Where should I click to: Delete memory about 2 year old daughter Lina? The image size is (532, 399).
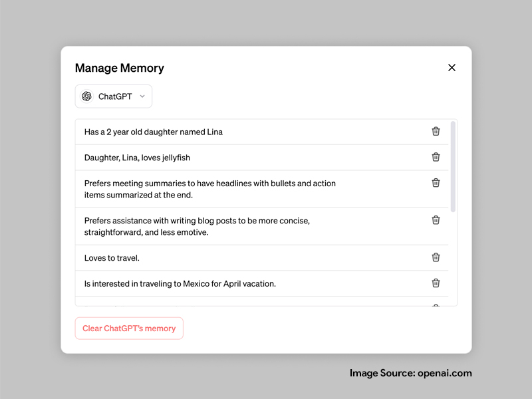436,131
